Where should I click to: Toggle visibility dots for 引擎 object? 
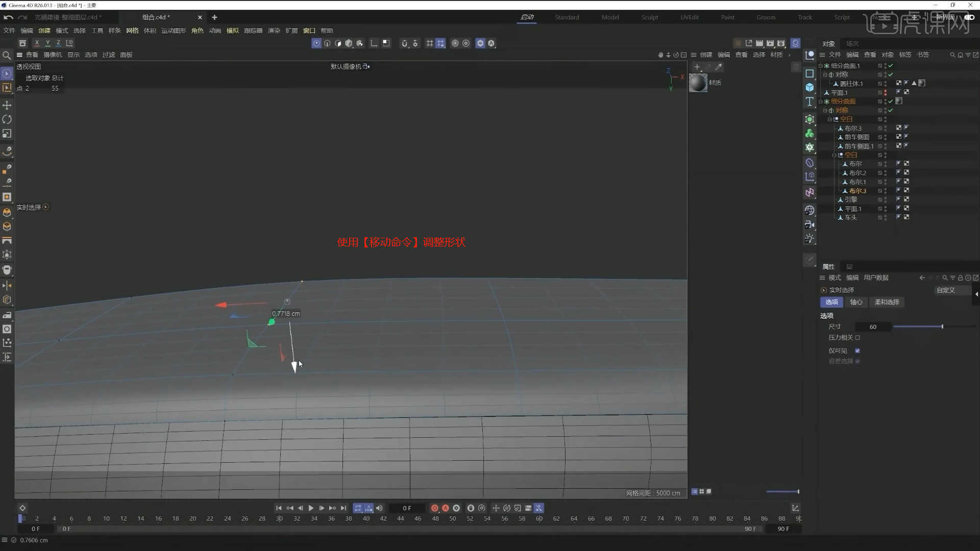click(x=885, y=200)
